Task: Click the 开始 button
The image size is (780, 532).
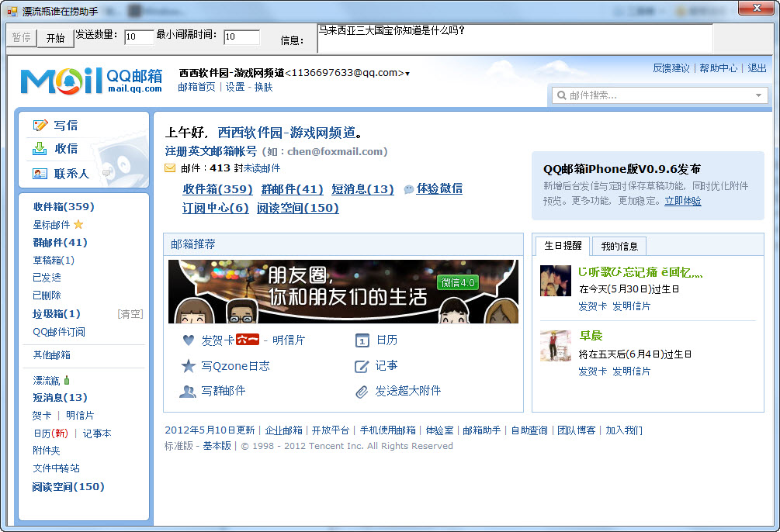Action: (55, 38)
